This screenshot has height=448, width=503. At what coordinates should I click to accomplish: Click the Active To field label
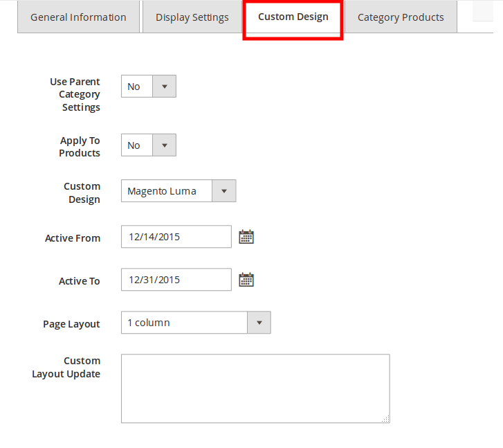click(x=80, y=281)
